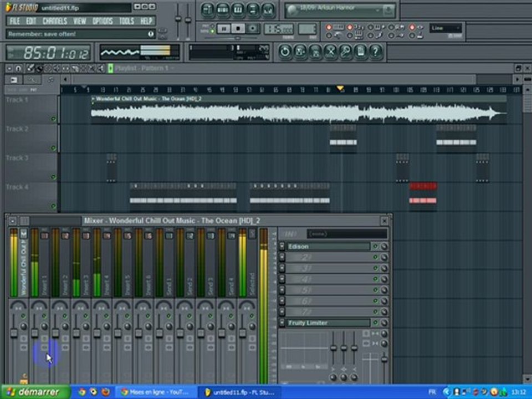Toggle Fruity Limiter slot enable LED
This screenshot has height=399, width=532.
(375, 323)
